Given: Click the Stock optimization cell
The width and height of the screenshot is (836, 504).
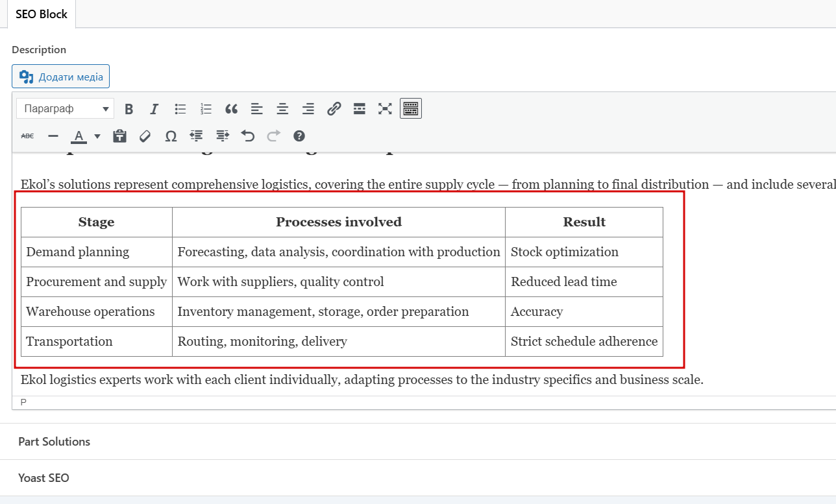Looking at the screenshot, I should point(584,252).
